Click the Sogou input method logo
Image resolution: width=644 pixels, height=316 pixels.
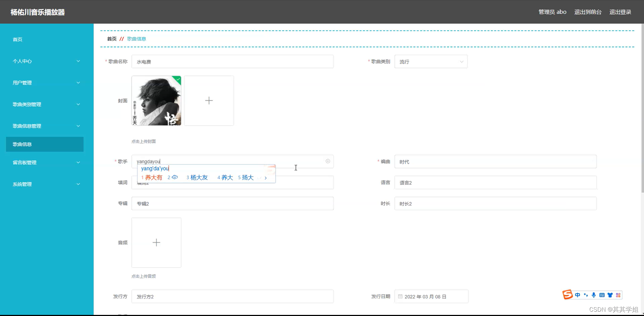567,295
